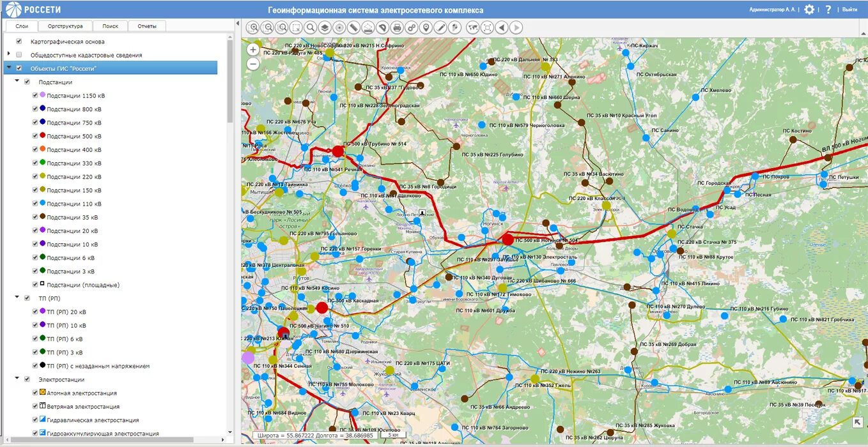Select the zoom-out box tool
The height and width of the screenshot is (447, 868).
[x=268, y=27]
